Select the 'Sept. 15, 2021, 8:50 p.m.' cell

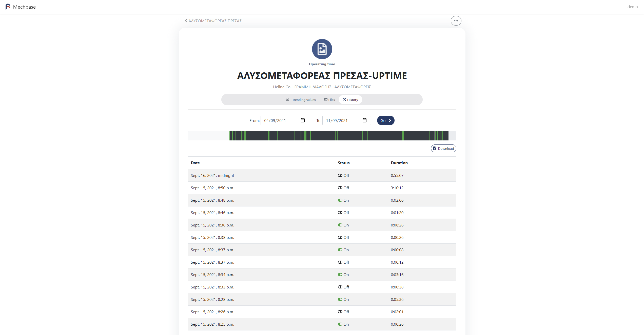(x=212, y=188)
